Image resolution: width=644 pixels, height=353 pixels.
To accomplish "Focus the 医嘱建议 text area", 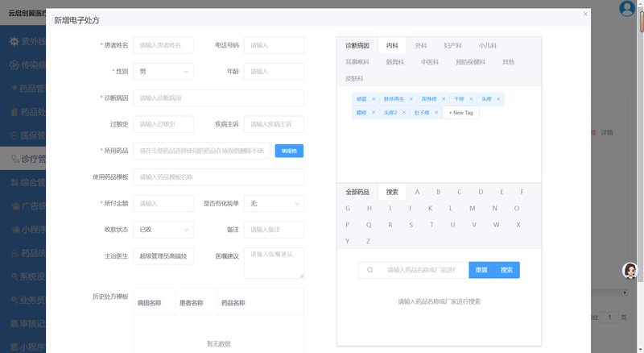I will click(x=274, y=263).
